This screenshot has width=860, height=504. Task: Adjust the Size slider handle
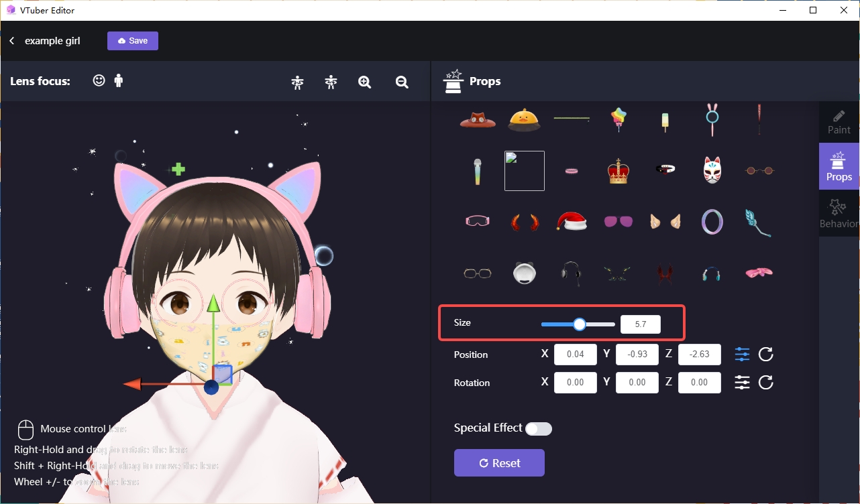point(578,324)
